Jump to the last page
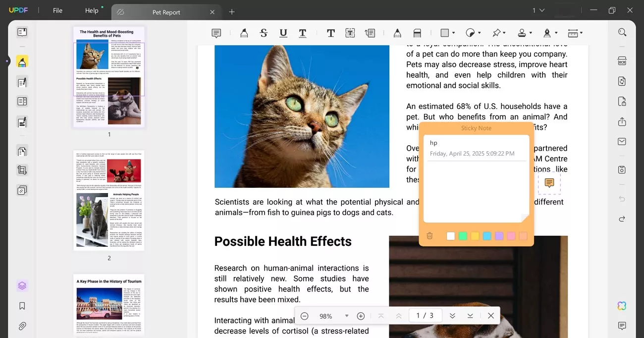The width and height of the screenshot is (644, 338). tap(470, 316)
